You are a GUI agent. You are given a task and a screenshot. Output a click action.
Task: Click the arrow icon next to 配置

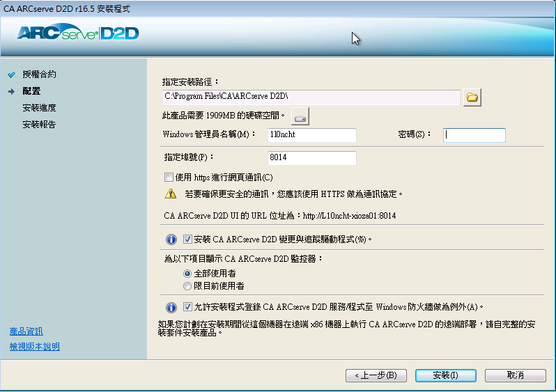point(12,91)
